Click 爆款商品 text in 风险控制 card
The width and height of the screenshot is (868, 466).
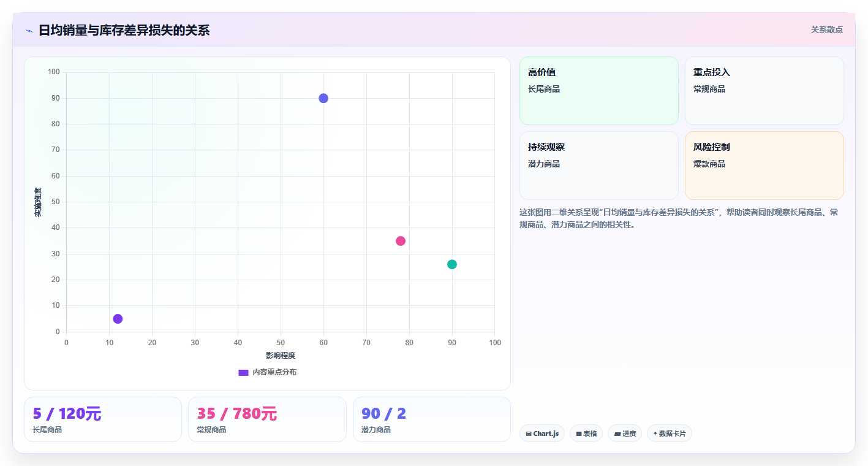(x=709, y=164)
